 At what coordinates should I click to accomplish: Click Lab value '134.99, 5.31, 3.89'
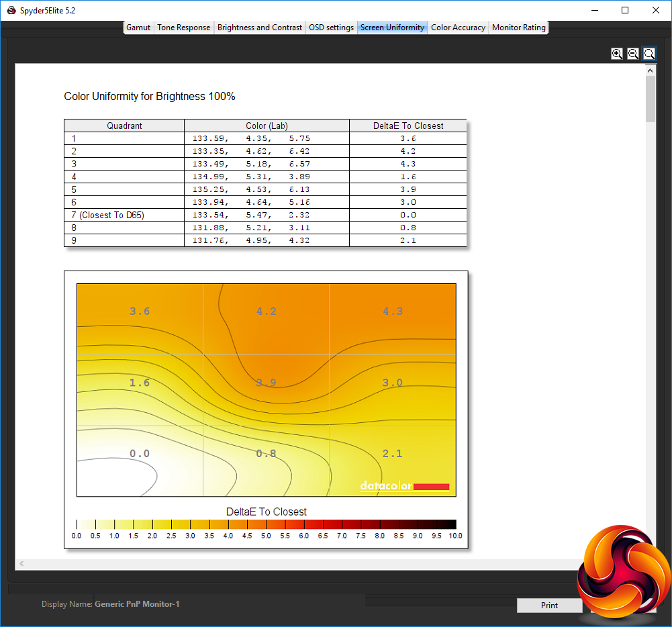(251, 177)
